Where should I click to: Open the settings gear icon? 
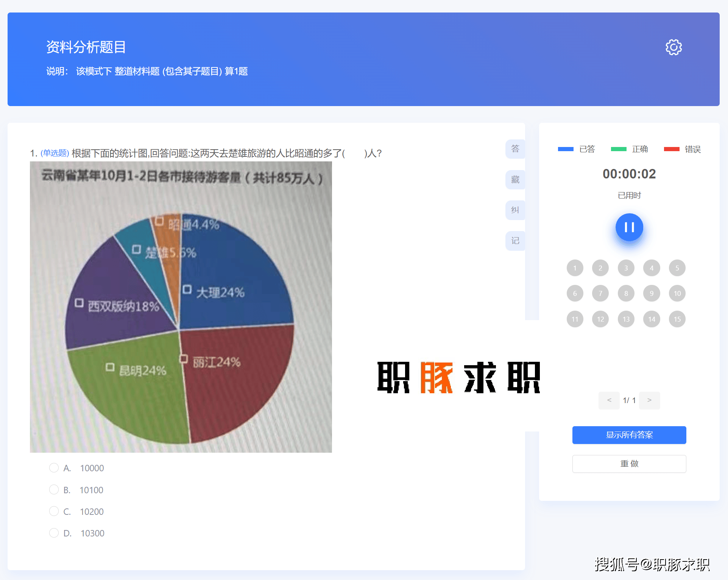coord(673,47)
